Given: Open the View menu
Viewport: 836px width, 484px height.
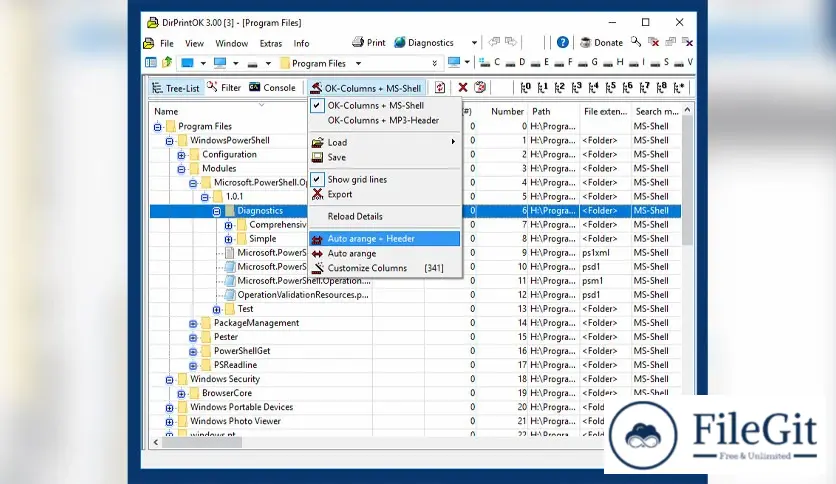Looking at the screenshot, I should click(194, 44).
